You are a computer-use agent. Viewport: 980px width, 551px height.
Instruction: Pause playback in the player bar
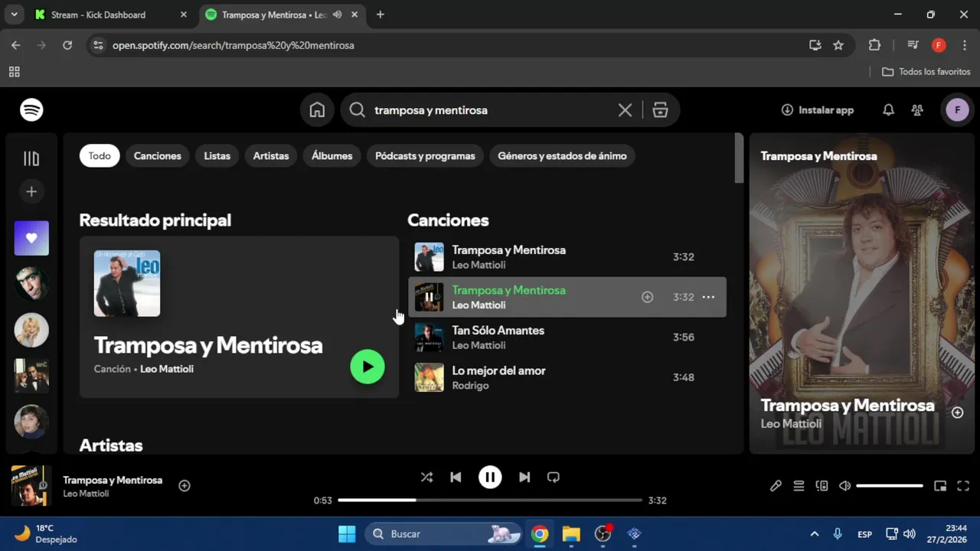click(490, 477)
